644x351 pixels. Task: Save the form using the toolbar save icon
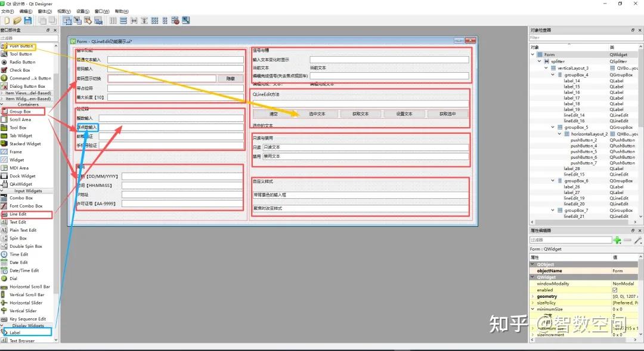[x=27, y=20]
